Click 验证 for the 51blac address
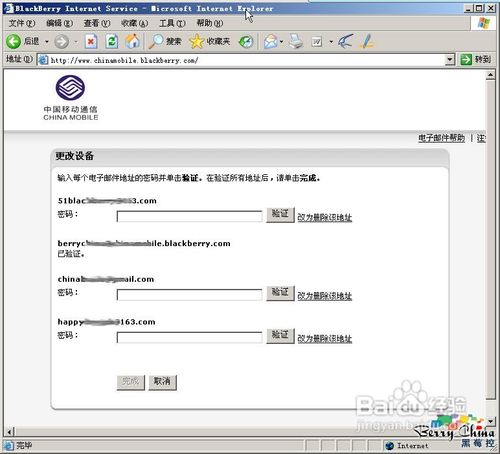 coord(280,214)
